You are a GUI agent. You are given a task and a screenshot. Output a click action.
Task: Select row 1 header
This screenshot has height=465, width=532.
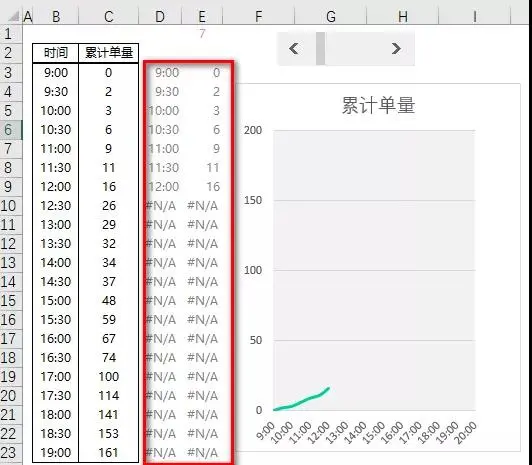click(10, 34)
